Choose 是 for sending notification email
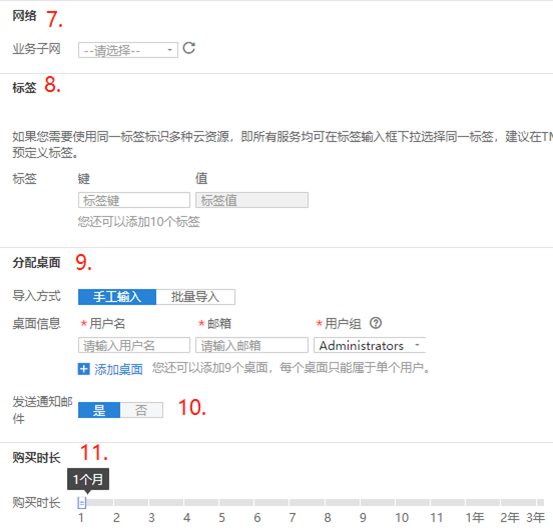The width and height of the screenshot is (553, 532). (99, 410)
